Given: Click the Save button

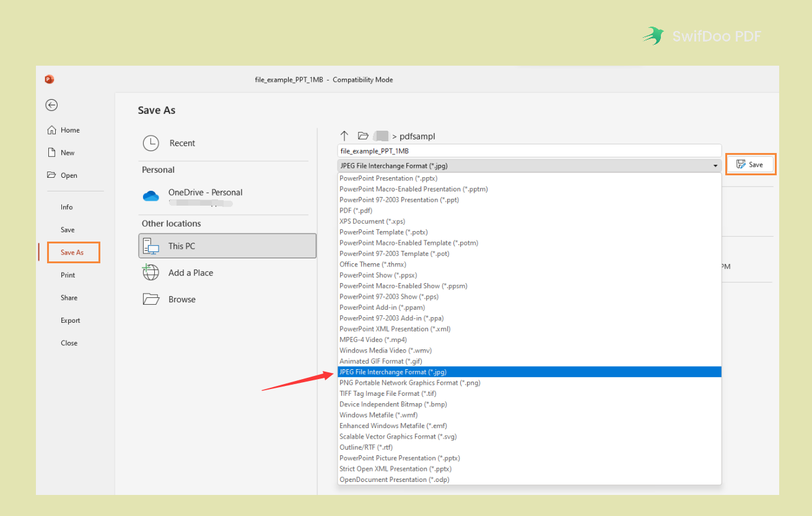Looking at the screenshot, I should point(751,164).
